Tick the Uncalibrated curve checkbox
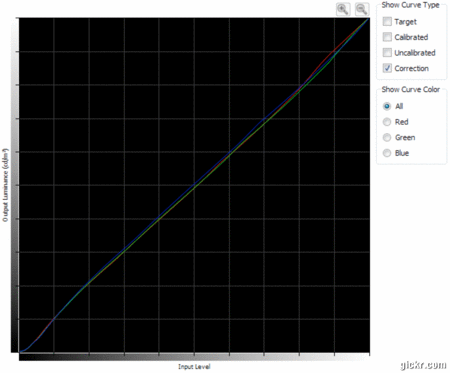Screen dimensions: 450x374 coord(387,53)
